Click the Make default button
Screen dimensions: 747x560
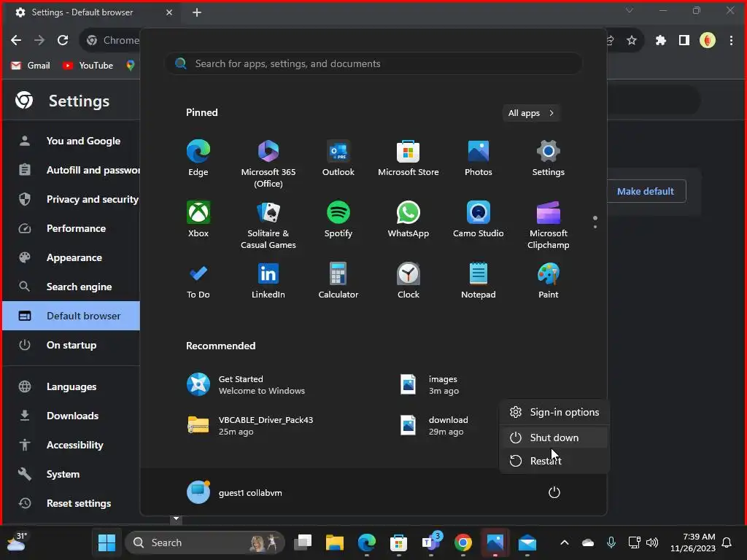(646, 192)
